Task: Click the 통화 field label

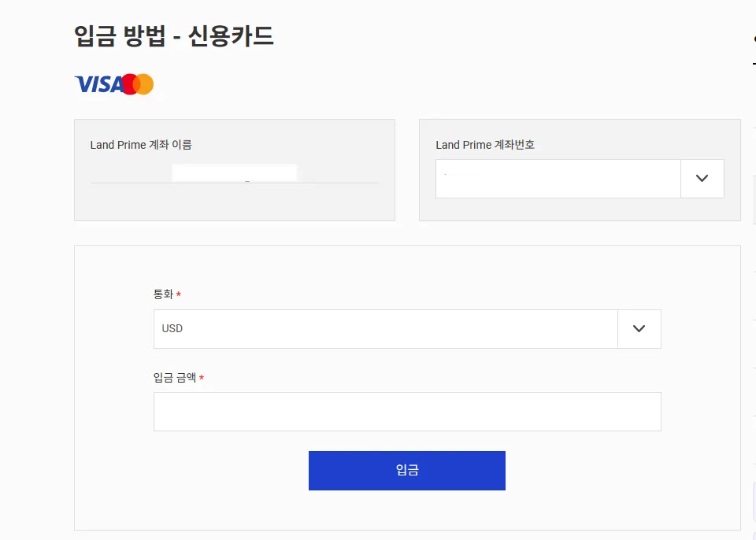Action: coord(163,294)
